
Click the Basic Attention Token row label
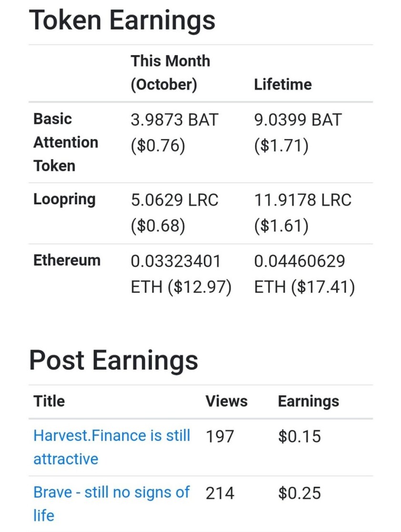click(x=66, y=142)
